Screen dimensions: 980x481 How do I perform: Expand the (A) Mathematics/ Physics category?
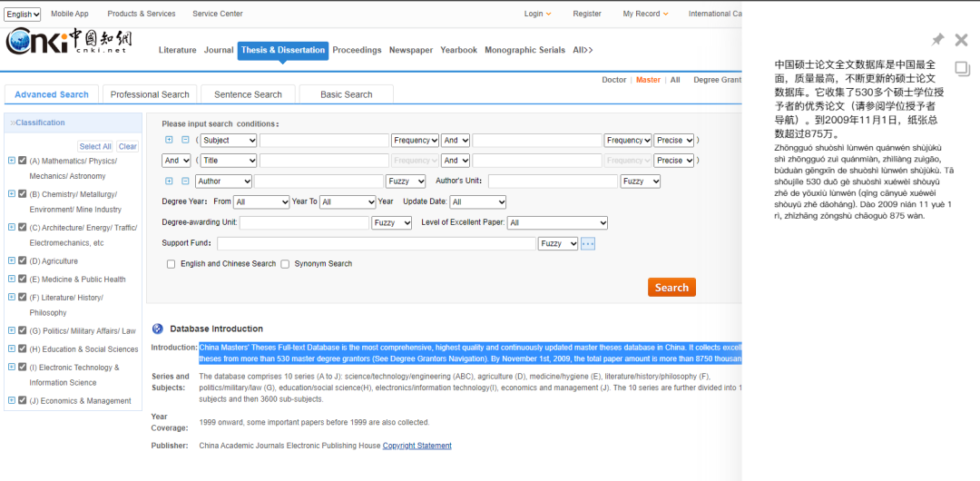pyautogui.click(x=11, y=160)
